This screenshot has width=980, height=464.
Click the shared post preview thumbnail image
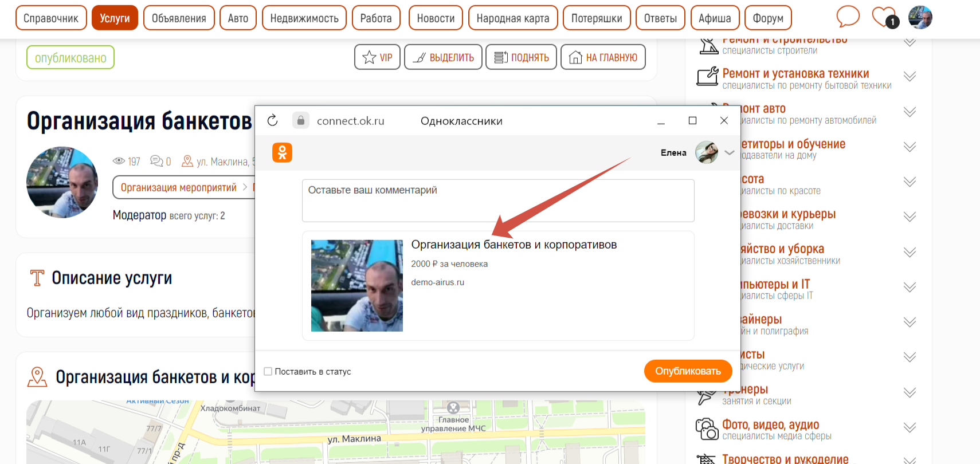click(356, 285)
